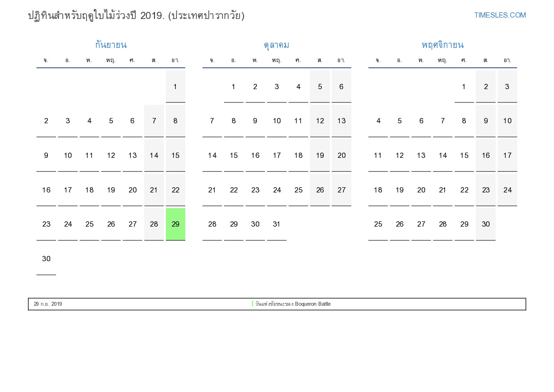
Task: Click the จ. weekday header under กันยายน
Action: click(46, 60)
